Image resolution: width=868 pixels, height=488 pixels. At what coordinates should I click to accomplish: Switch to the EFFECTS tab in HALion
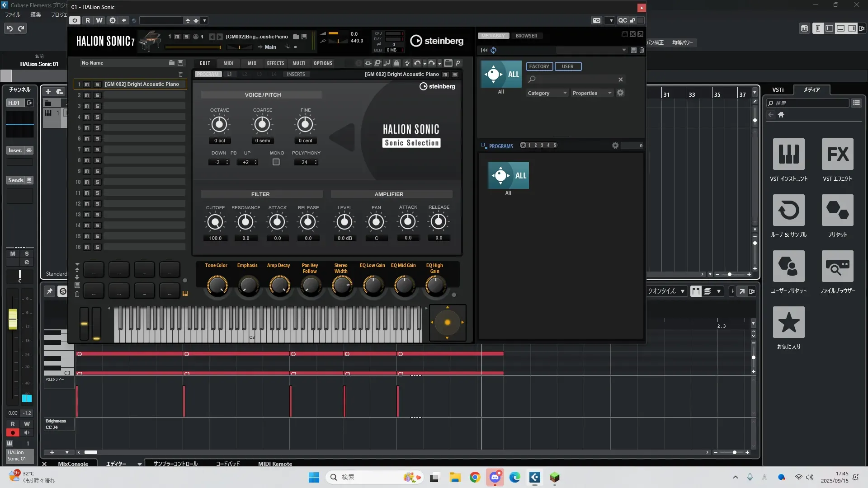point(275,63)
